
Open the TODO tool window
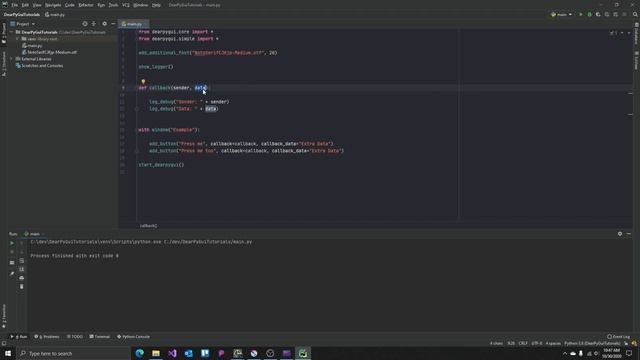coord(75,337)
